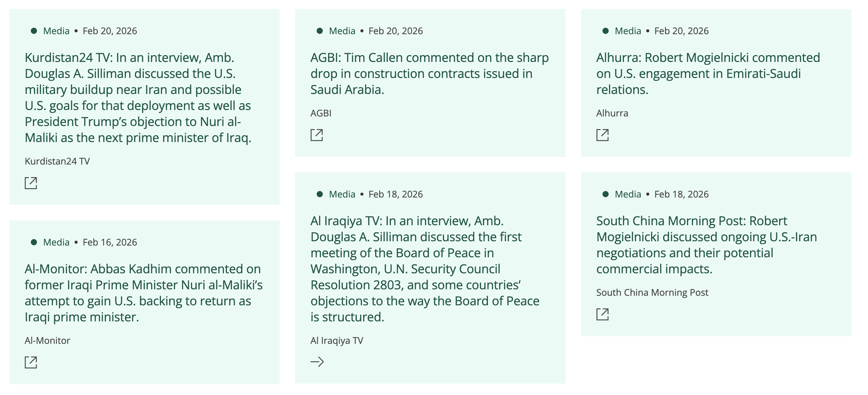Click Media tag on Kurdistan24 TV card
Viewport: 868px width, 395px height.
click(x=56, y=31)
